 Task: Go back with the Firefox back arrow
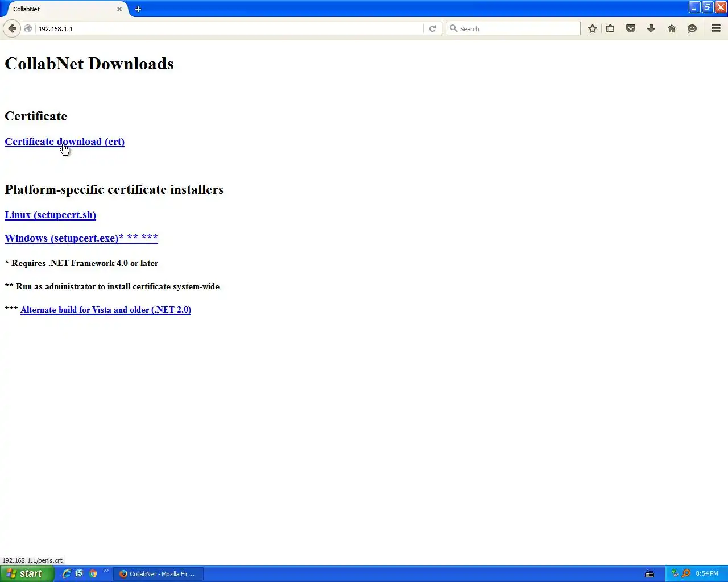[12, 28]
